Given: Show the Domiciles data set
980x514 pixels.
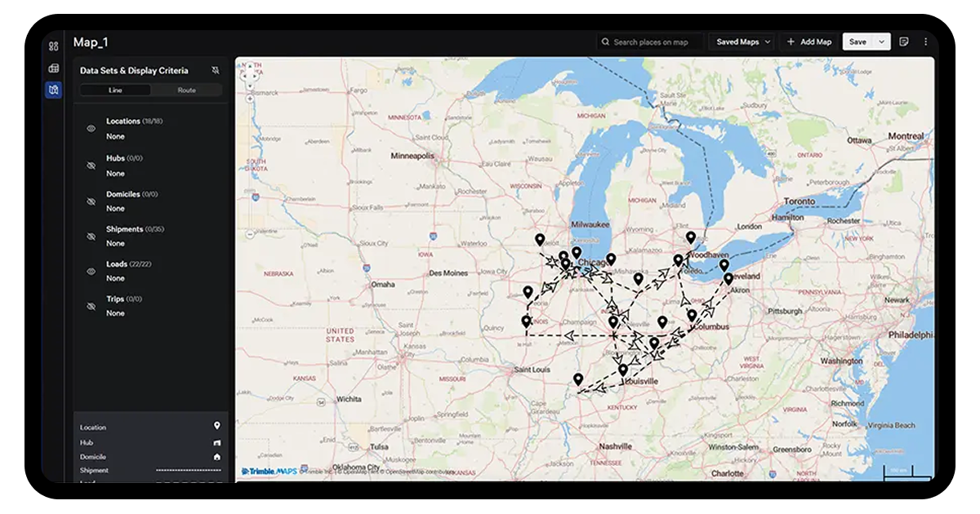Looking at the screenshot, I should (x=91, y=201).
